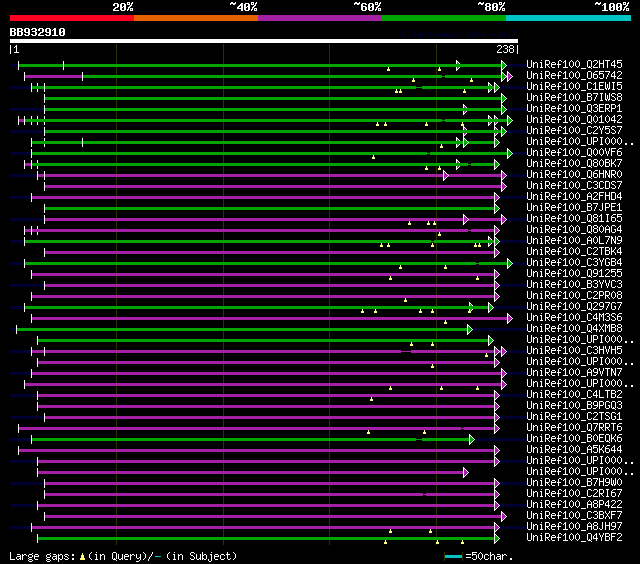Image resolution: width=640 pixels, height=564 pixels.
Task: Select the UniRef100_C3CDS7 label
Action: [x=574, y=186]
